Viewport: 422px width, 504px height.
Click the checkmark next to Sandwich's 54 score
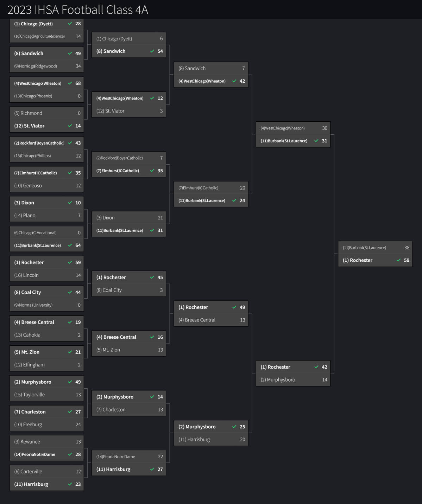pos(152,51)
